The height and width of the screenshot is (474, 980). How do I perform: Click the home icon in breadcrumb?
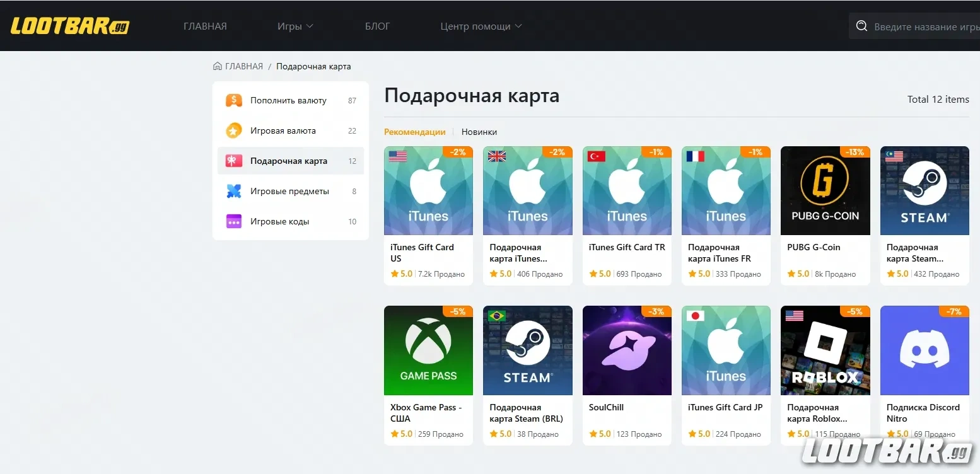pos(218,66)
